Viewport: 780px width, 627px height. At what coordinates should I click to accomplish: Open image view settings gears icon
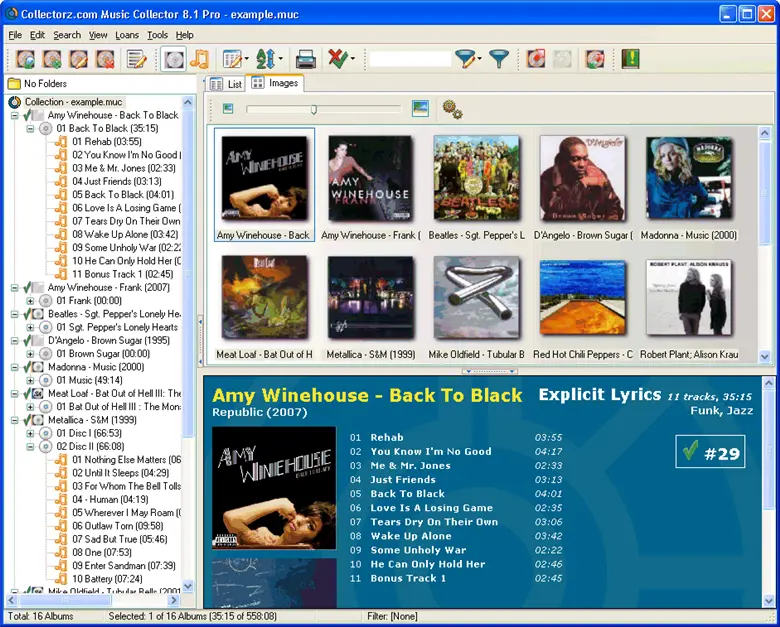click(x=452, y=109)
